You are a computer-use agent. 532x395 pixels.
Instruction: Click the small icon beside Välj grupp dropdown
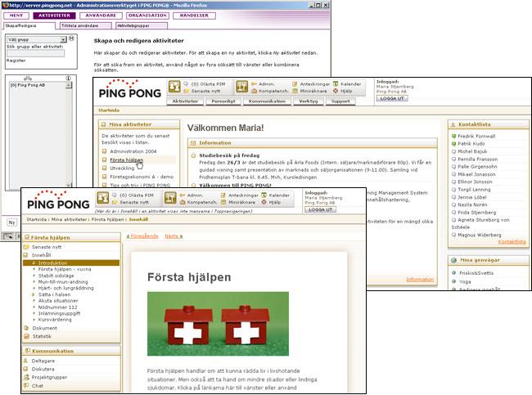[71, 38]
